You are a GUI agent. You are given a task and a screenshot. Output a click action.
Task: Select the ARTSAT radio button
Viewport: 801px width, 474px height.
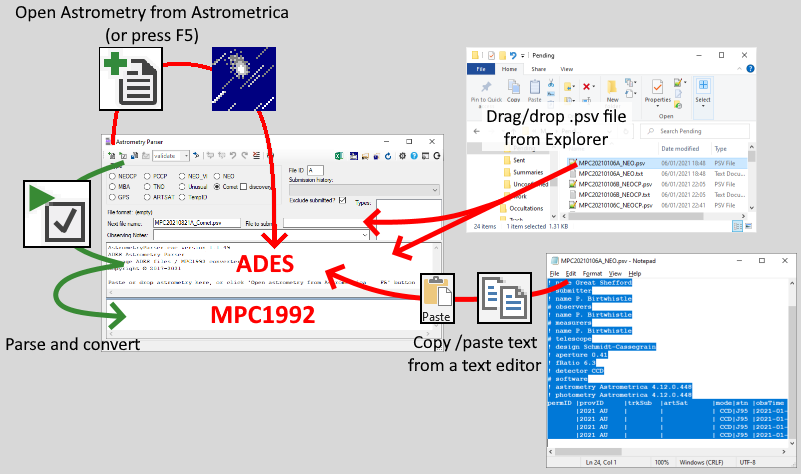point(147,197)
